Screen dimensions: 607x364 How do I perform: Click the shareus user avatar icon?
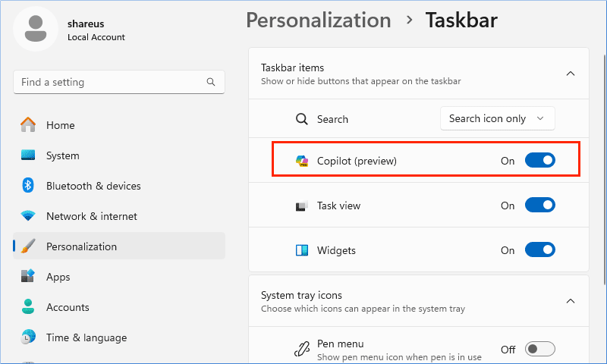(36, 29)
